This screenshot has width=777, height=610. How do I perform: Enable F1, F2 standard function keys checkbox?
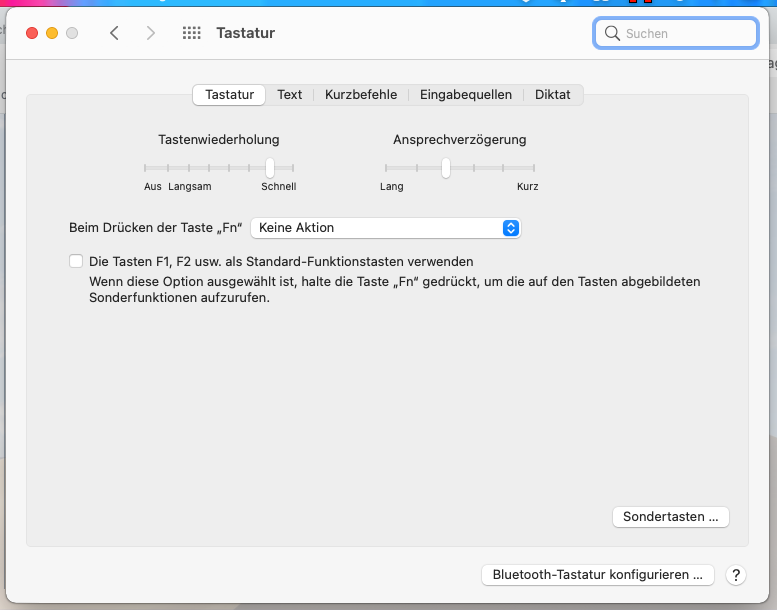[76, 261]
